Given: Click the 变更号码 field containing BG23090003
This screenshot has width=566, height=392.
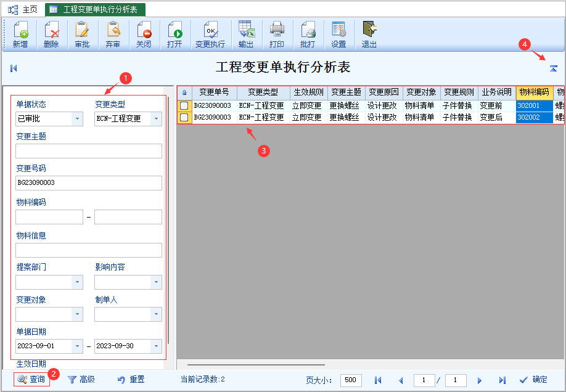Looking at the screenshot, I should [89, 183].
